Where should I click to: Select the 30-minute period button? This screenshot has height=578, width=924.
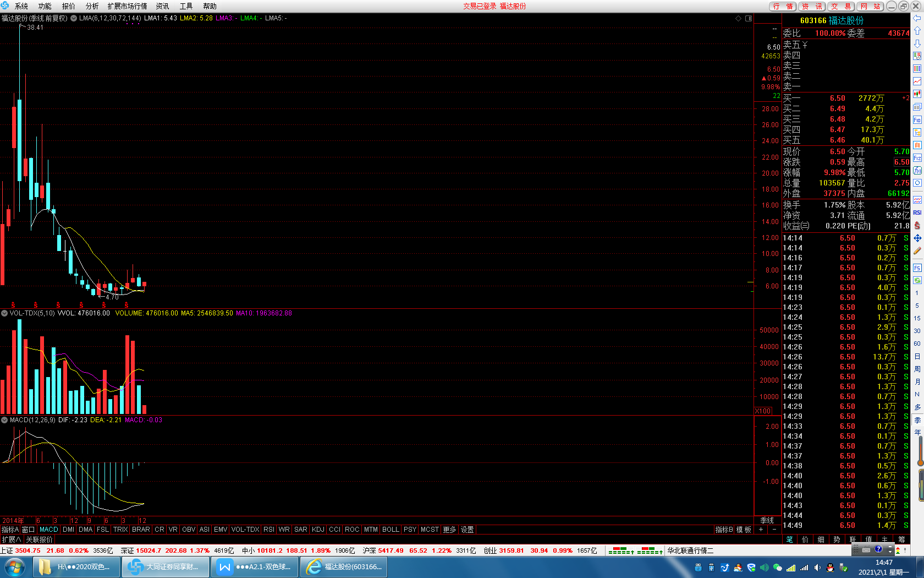click(x=917, y=331)
